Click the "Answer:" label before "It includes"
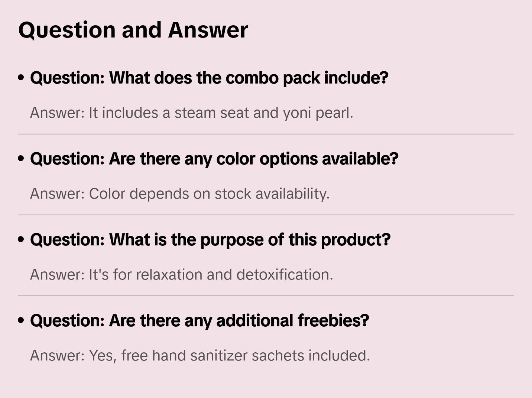Image resolution: width=532 pixels, height=398 pixels. pyautogui.click(x=58, y=113)
